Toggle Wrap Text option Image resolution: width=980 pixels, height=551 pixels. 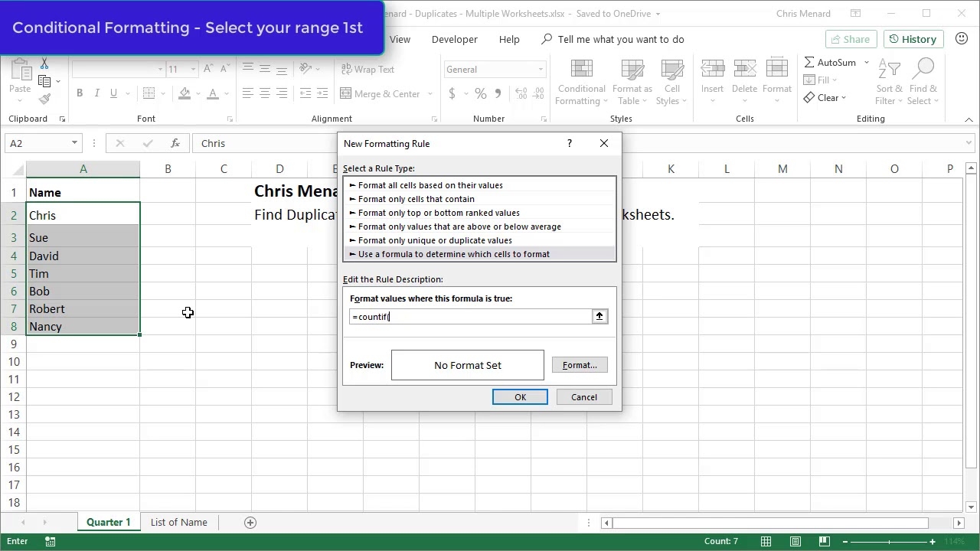coord(367,69)
